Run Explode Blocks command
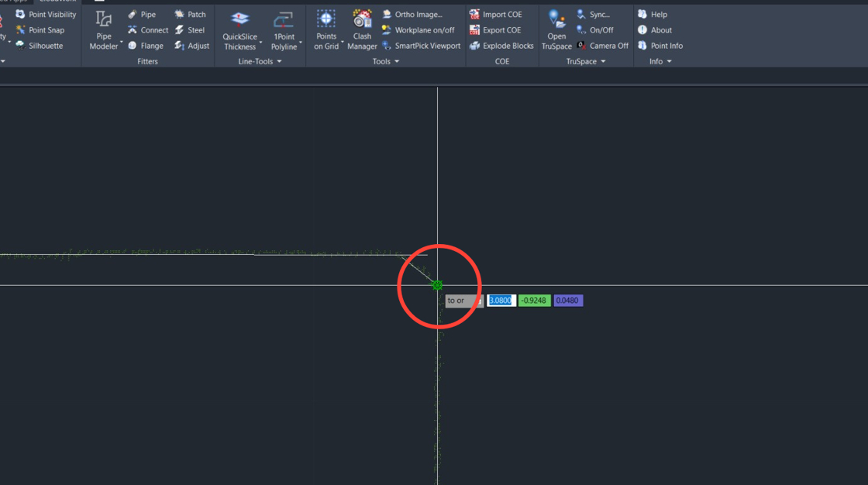The image size is (868, 485). [x=501, y=46]
